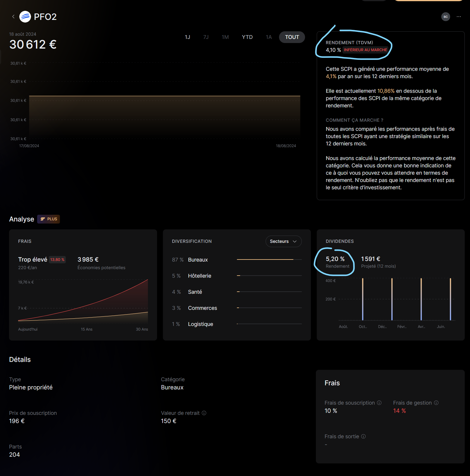Click the Déc.. dividend bar in chart

[392, 299]
